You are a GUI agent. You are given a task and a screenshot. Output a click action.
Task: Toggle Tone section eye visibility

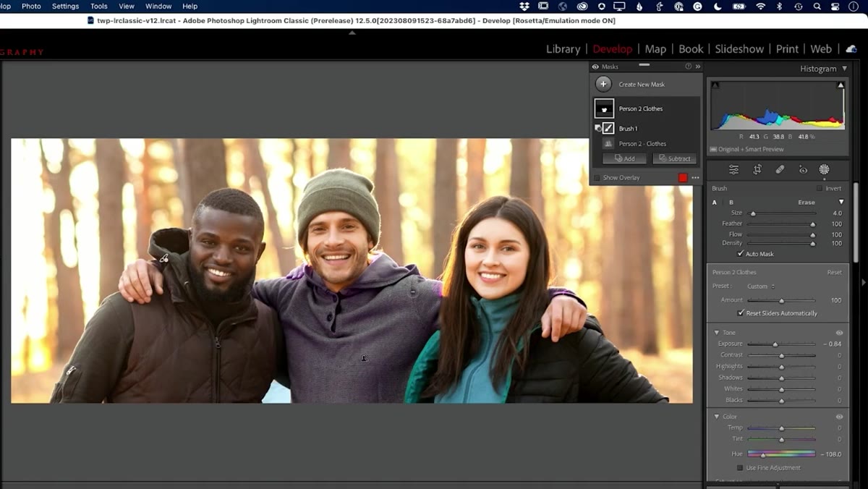840,333
